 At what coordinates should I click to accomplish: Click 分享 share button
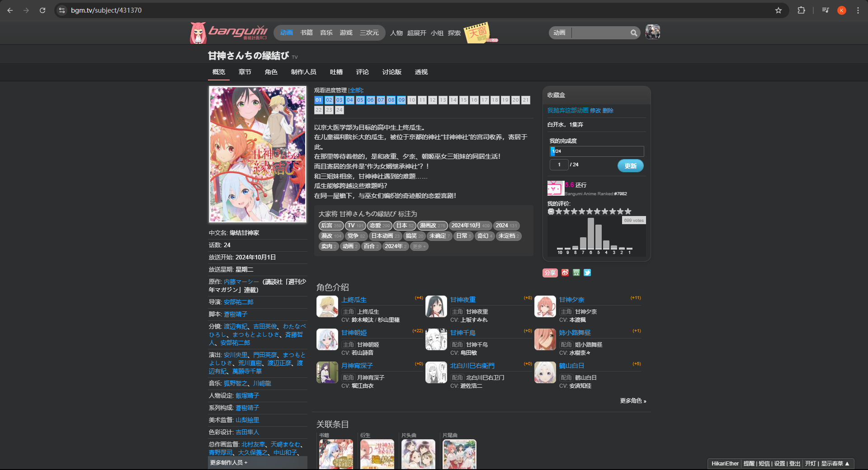pyautogui.click(x=550, y=273)
